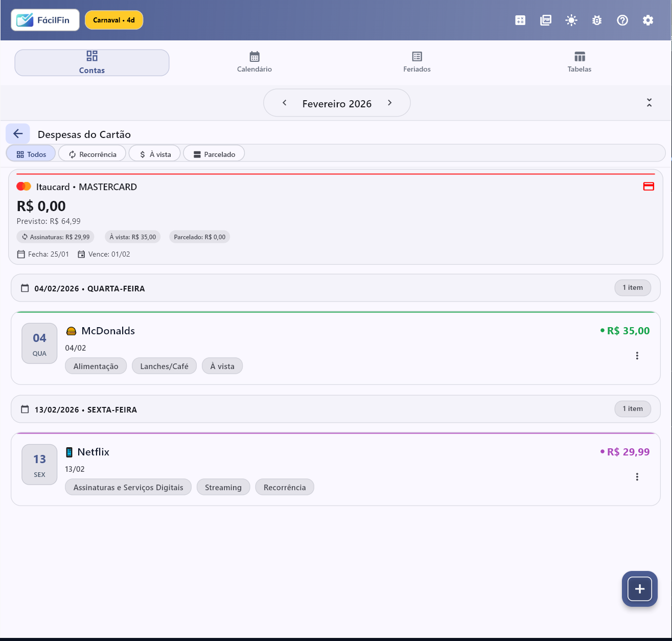Click the yellow Carnaval countdown badge
This screenshot has width=672, height=641.
pyautogui.click(x=113, y=20)
